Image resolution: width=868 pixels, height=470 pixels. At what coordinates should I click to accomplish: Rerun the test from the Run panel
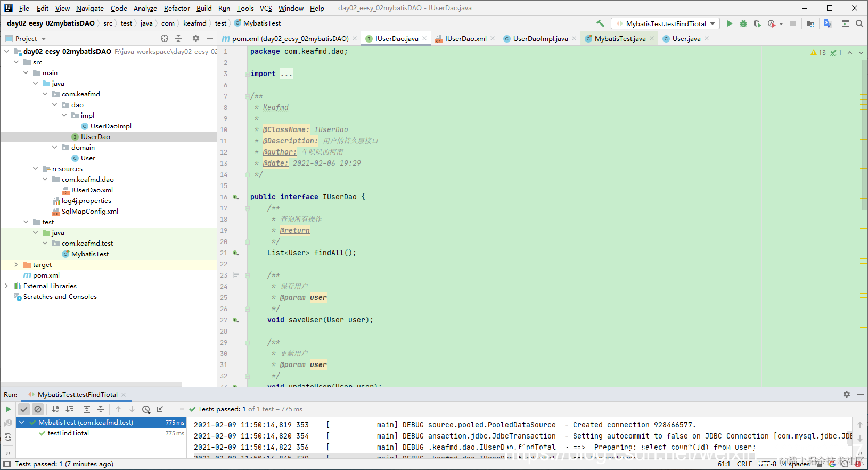pos(8,409)
